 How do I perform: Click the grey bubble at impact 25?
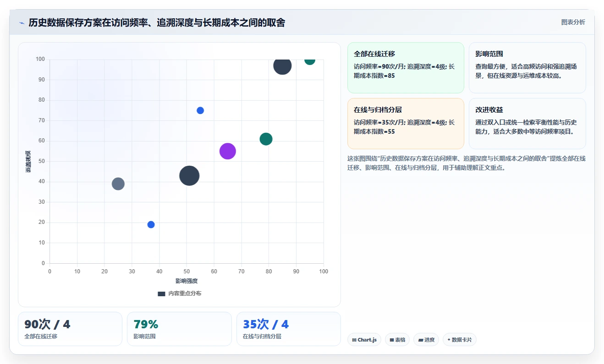[x=118, y=184]
